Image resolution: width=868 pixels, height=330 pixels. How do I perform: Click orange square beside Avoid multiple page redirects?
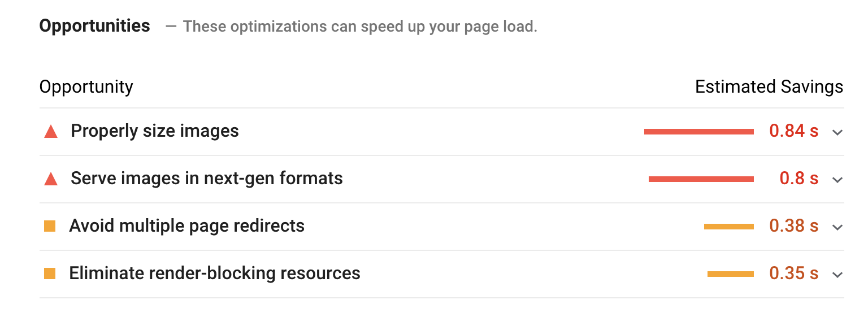click(x=50, y=227)
